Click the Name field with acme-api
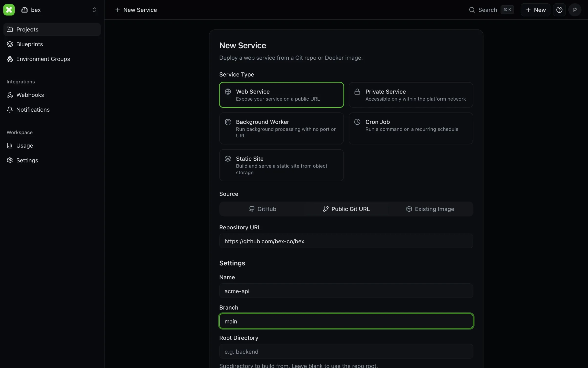The width and height of the screenshot is (588, 368). [x=346, y=291]
